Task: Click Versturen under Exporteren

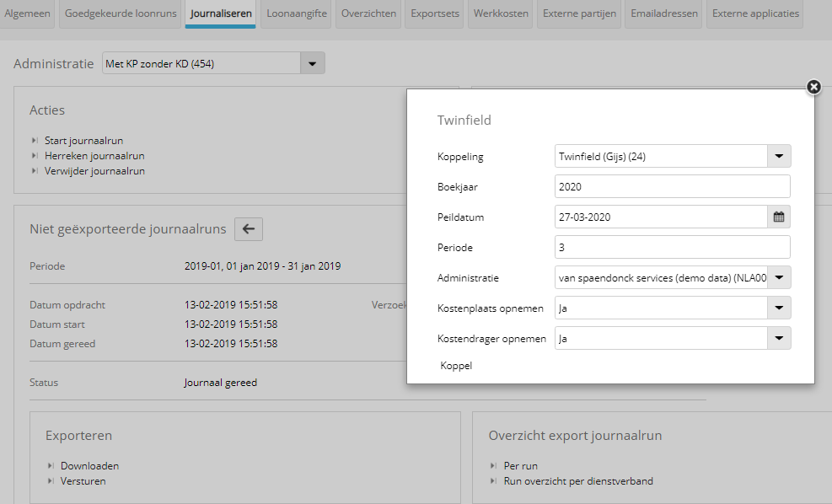Action: 83,481
